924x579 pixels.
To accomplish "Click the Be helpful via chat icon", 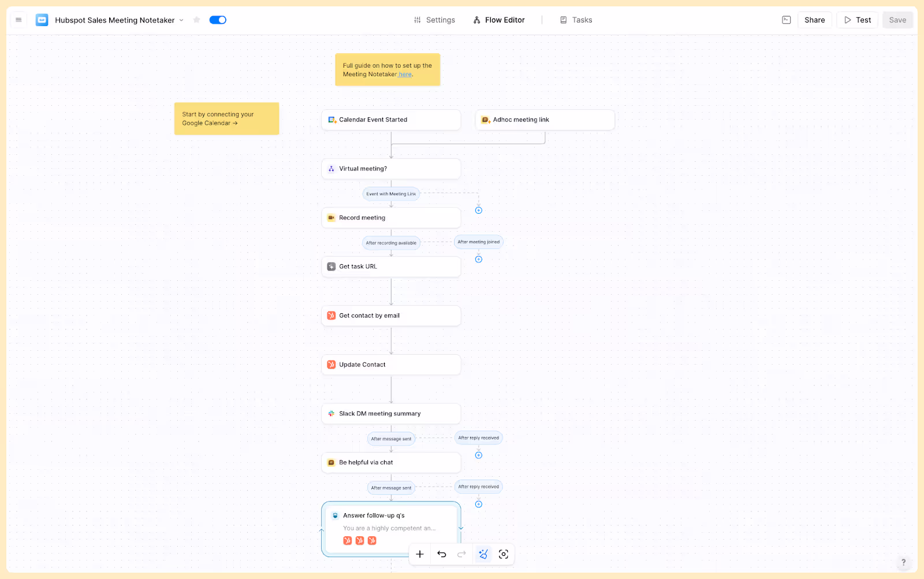I will click(331, 462).
